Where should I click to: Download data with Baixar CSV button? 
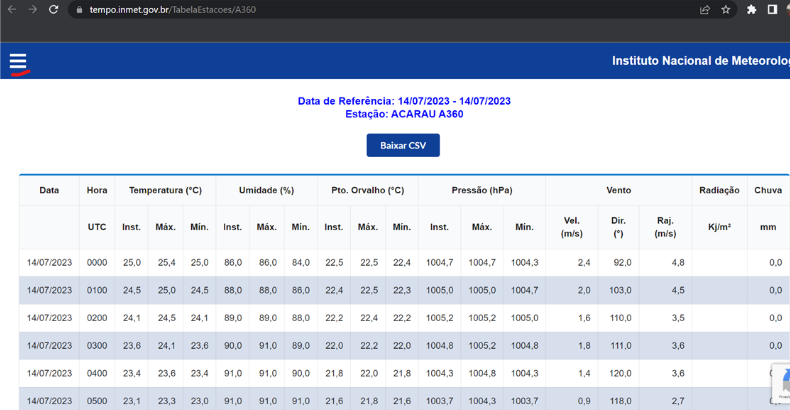click(x=403, y=146)
